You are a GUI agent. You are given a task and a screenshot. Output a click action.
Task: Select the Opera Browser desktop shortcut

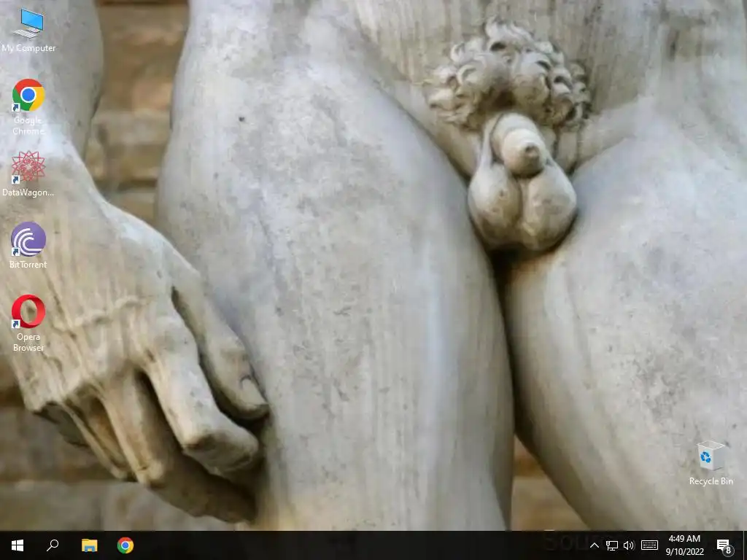[28, 323]
